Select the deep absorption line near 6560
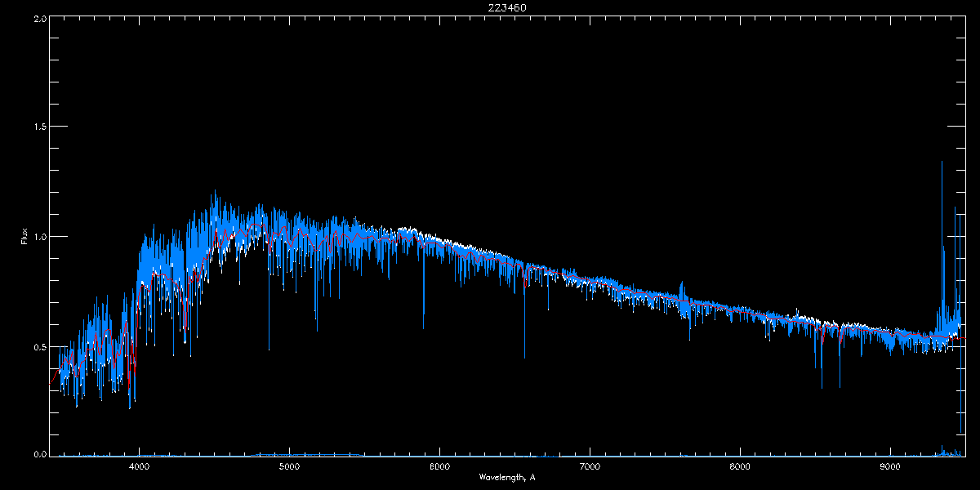The height and width of the screenshot is (490, 980). tap(524, 355)
